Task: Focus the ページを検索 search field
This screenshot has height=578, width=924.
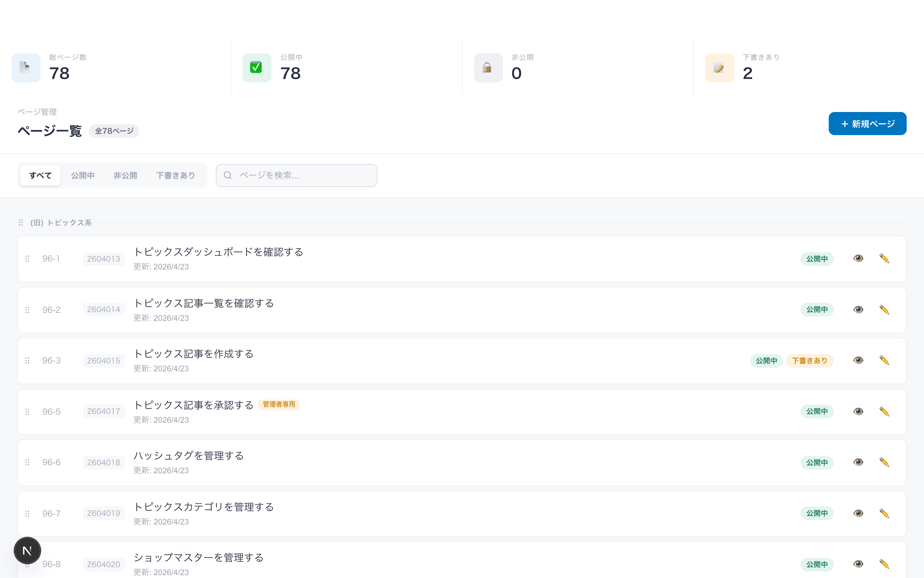Action: pyautogui.click(x=297, y=176)
